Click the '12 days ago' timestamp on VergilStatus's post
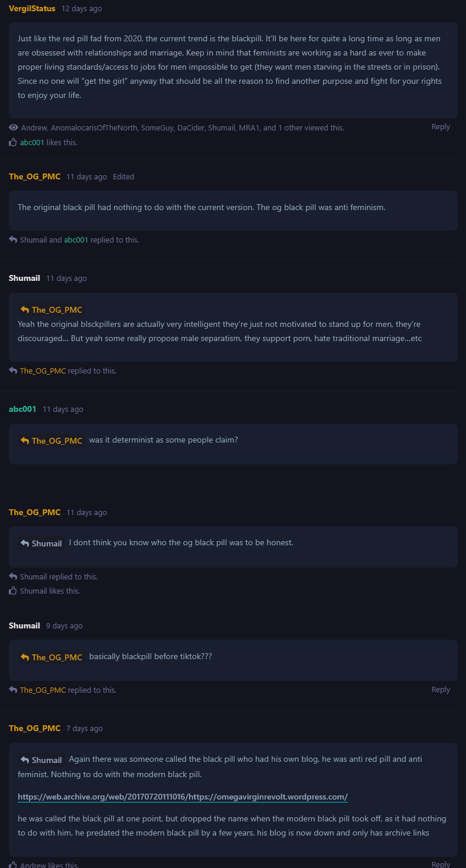 (x=82, y=9)
